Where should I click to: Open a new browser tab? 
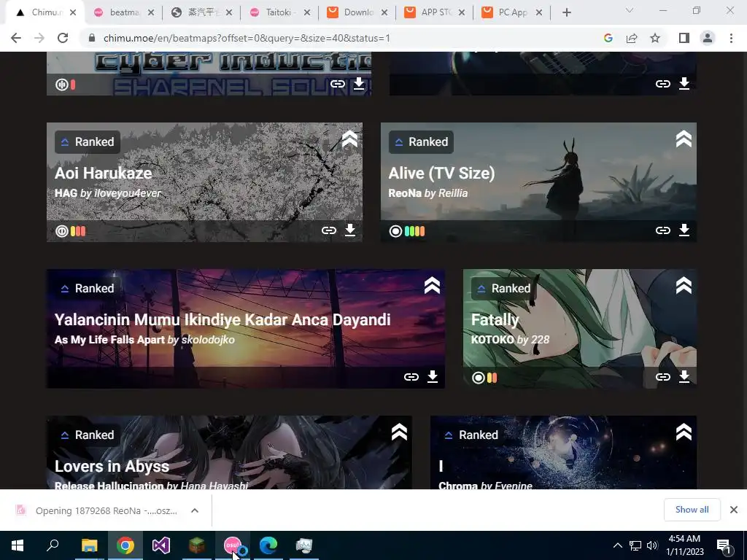(x=566, y=12)
